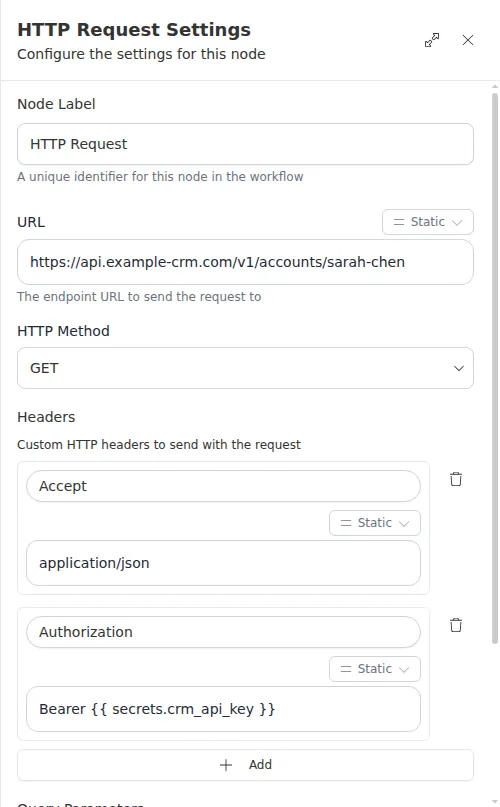Edit the application/json header value field
Image resolution: width=500 pixels, height=807 pixels.
coord(223,563)
